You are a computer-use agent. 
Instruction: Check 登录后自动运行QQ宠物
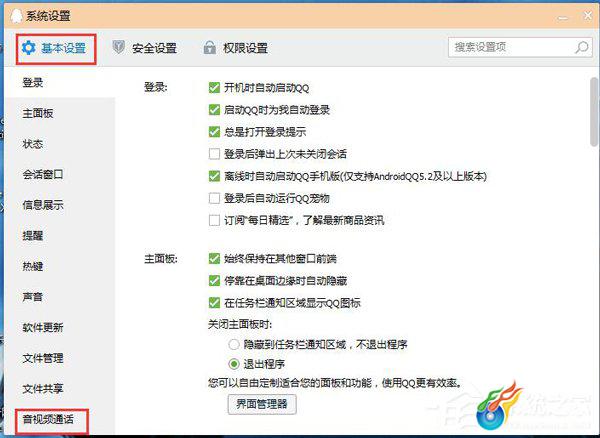tap(214, 198)
